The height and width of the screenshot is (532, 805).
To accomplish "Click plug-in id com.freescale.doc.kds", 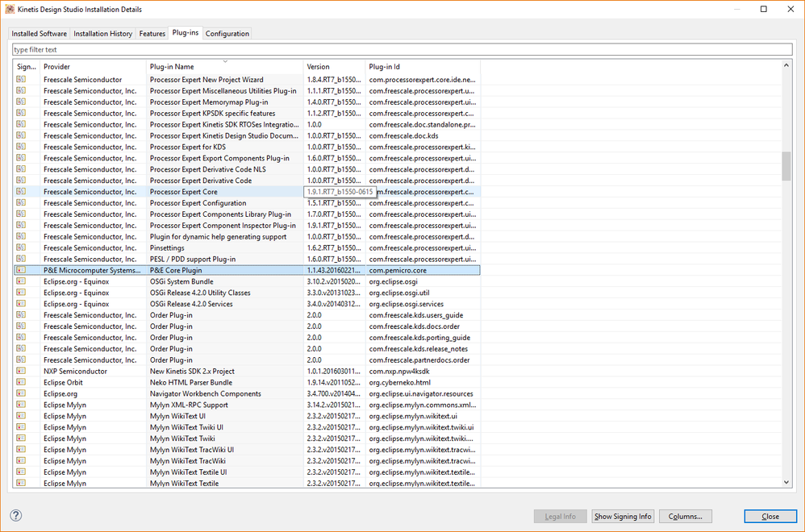I will [403, 136].
